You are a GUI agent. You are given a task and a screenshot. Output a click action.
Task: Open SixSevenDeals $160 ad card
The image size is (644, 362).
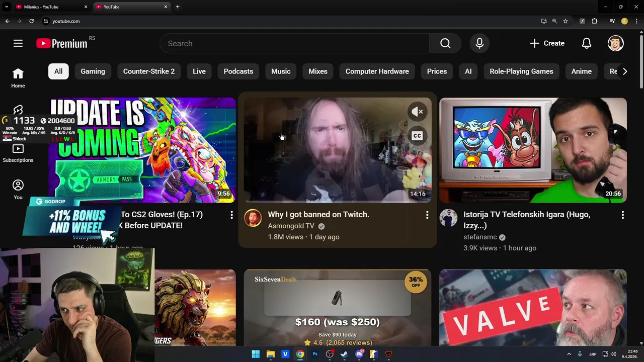tap(338, 308)
